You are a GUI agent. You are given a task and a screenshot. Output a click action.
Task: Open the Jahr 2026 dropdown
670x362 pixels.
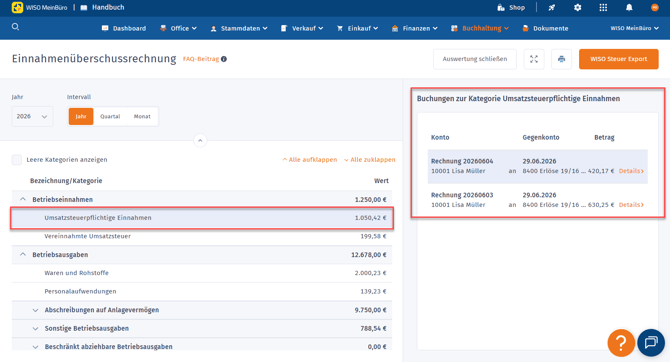32,116
